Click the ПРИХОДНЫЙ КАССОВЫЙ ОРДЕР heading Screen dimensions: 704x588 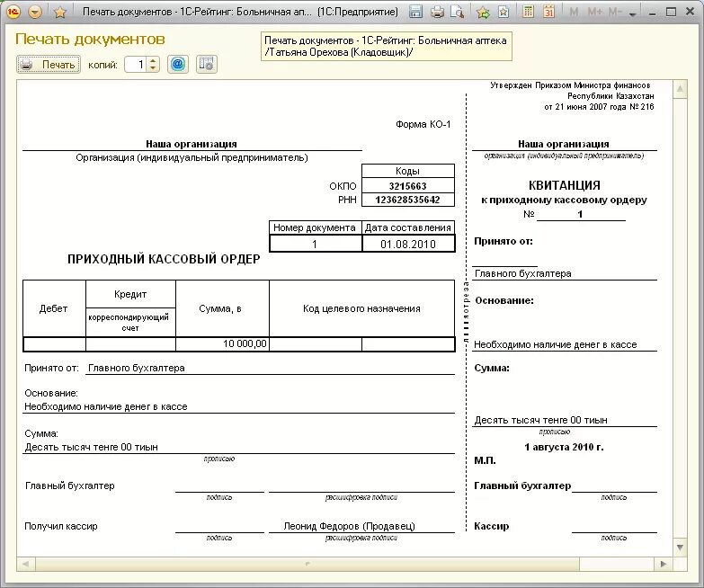164,259
